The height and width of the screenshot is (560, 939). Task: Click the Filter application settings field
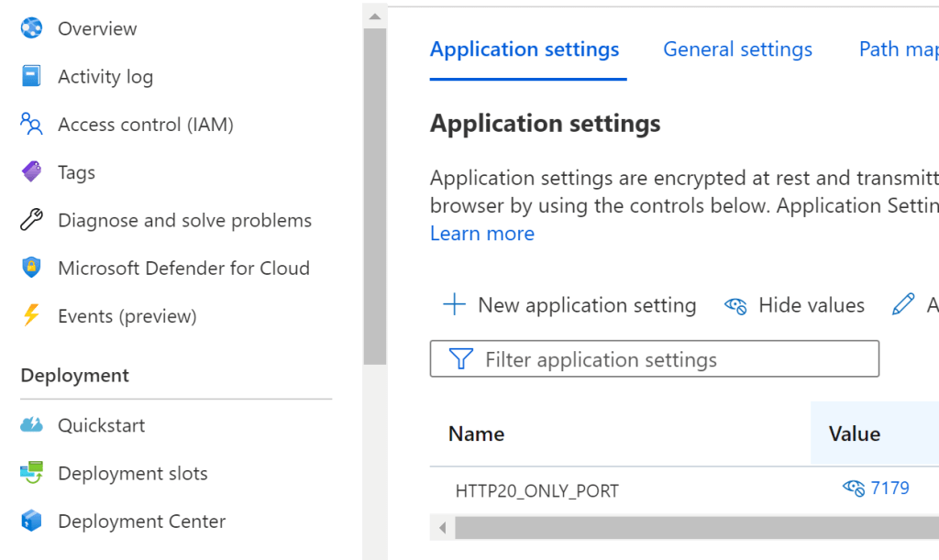click(654, 359)
